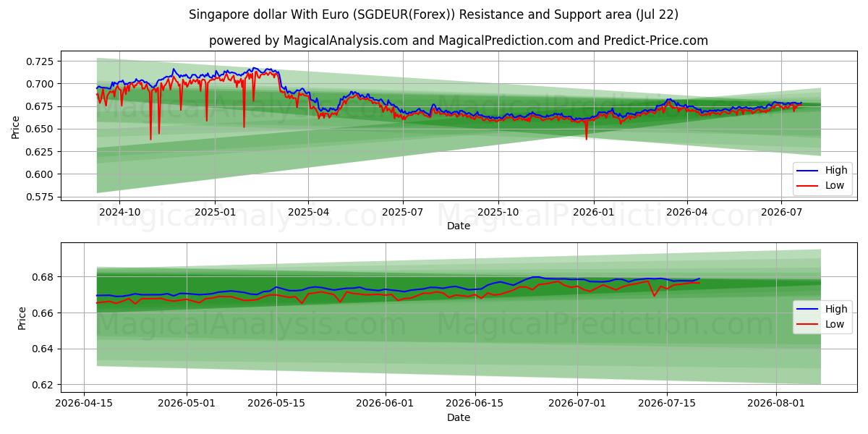The image size is (868, 434).
Task: Click the 2025-10 date tick label
Action: [498, 212]
